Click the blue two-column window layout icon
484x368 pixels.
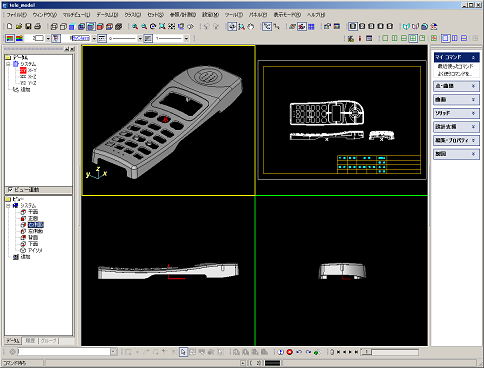455,38
